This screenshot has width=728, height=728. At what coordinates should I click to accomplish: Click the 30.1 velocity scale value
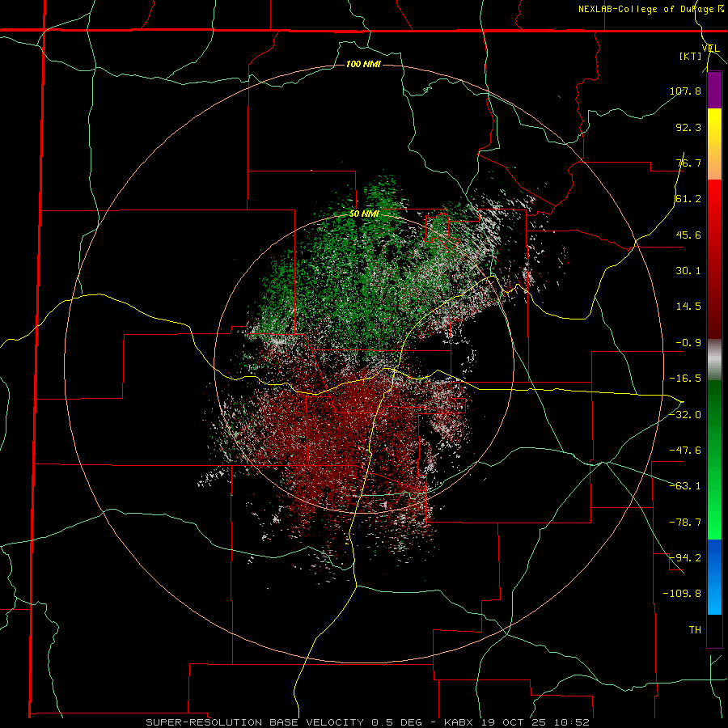coord(688,271)
